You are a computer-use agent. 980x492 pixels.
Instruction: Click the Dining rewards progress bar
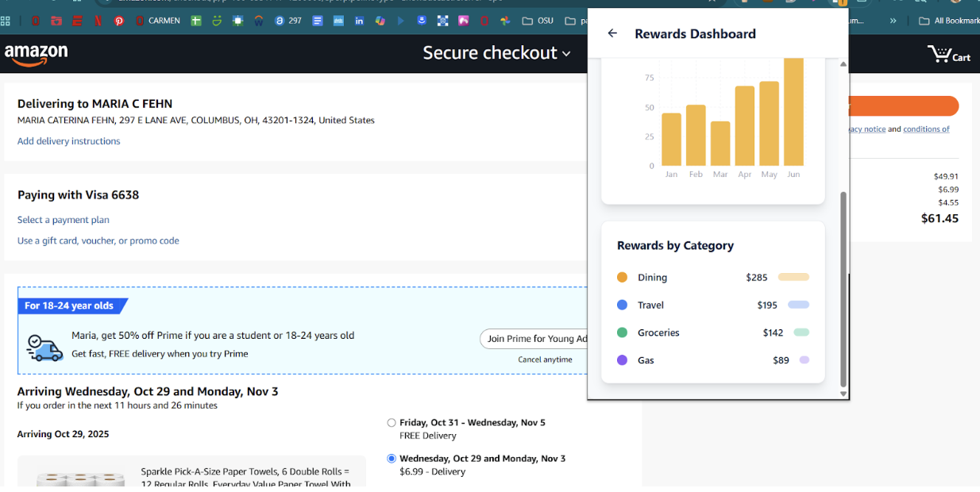[793, 277]
